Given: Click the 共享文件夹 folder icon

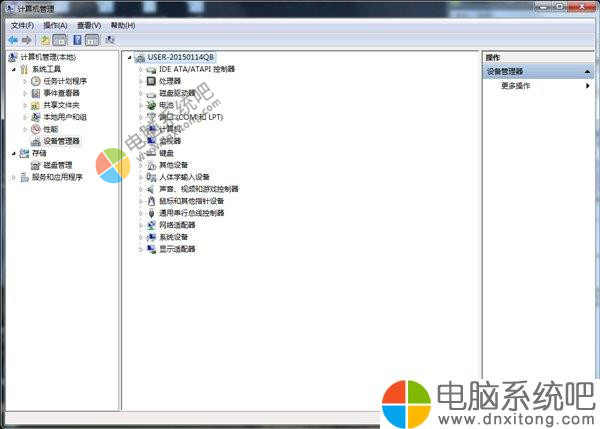Looking at the screenshot, I should (36, 105).
